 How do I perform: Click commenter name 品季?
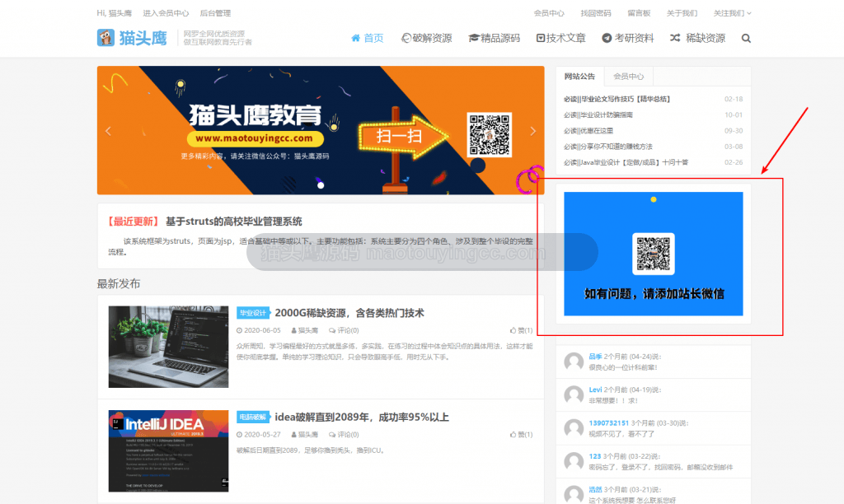[595, 357]
